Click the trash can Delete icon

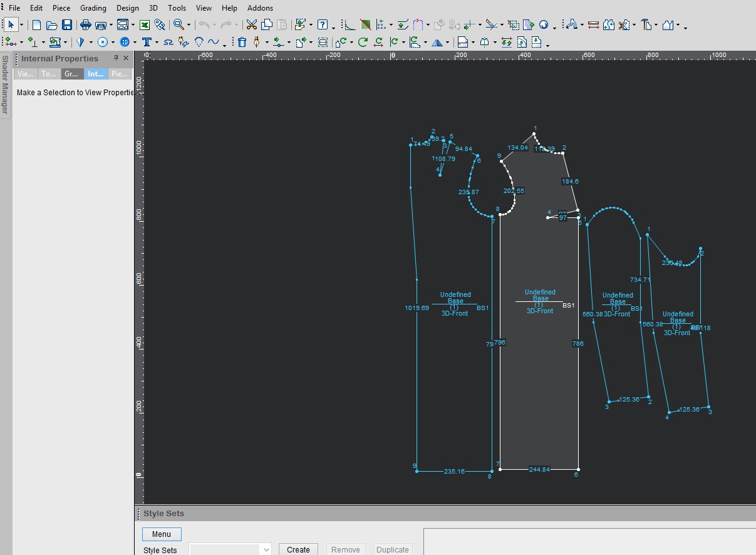click(x=242, y=43)
